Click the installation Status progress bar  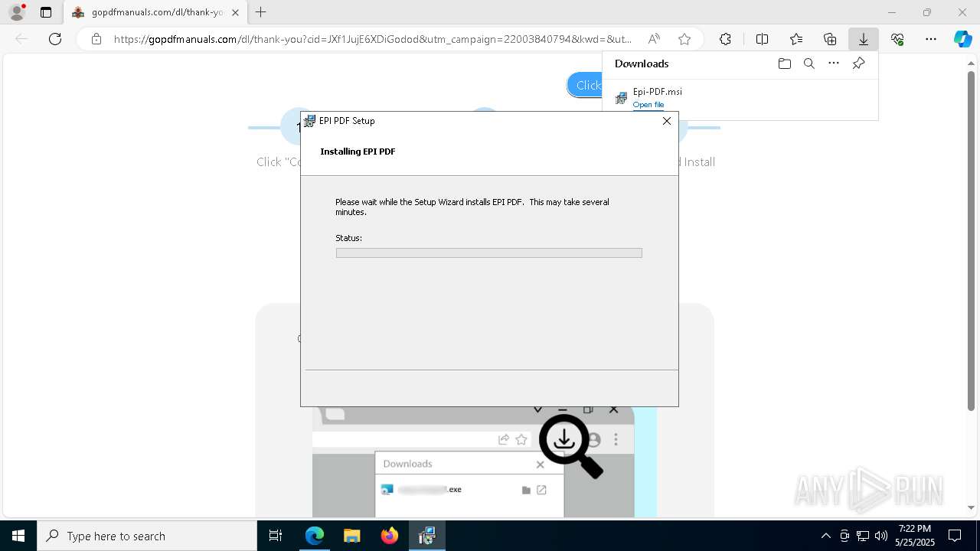488,253
